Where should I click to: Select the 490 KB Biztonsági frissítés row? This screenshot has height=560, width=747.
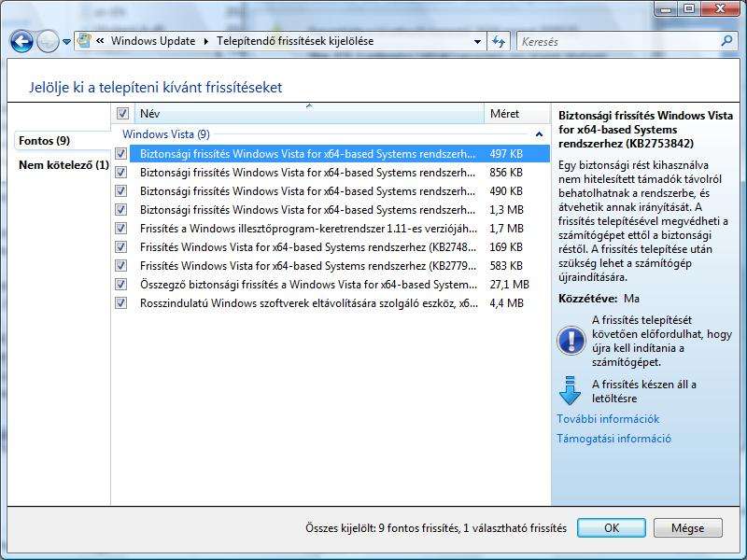click(340, 191)
